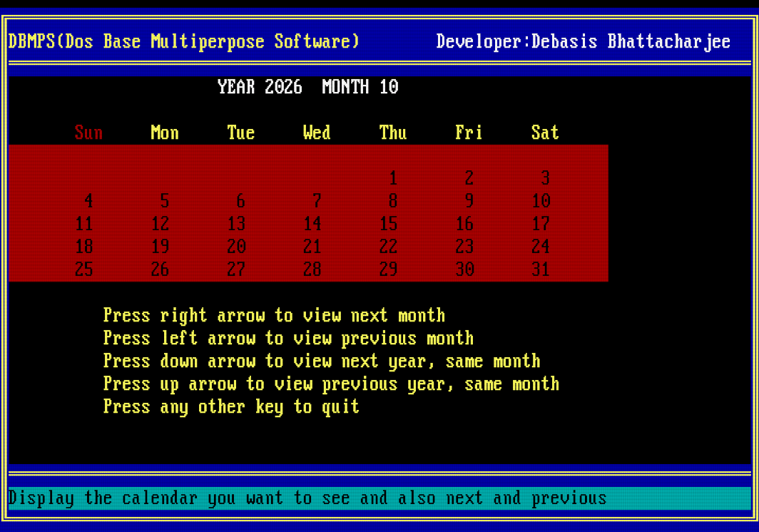Click date 25 in the calendar
The height and width of the screenshot is (532, 759).
coord(84,269)
